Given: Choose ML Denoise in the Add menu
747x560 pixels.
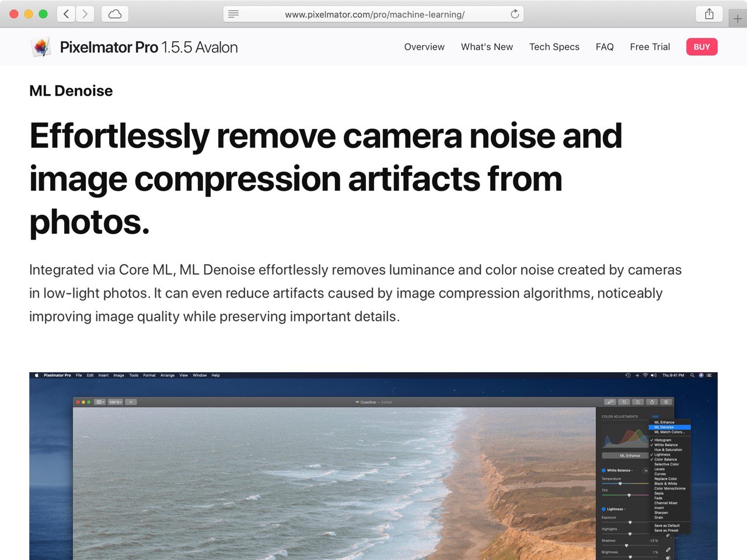Looking at the screenshot, I should click(x=669, y=428).
